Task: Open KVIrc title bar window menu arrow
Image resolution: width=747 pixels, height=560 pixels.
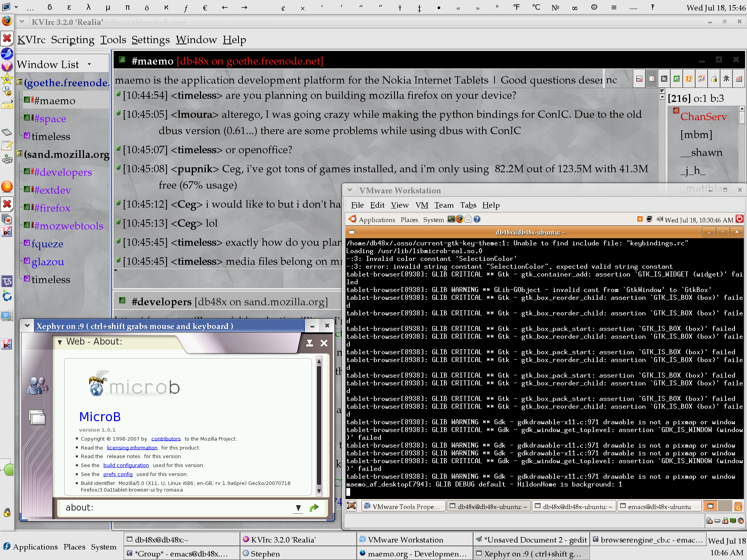Action: coord(22,22)
